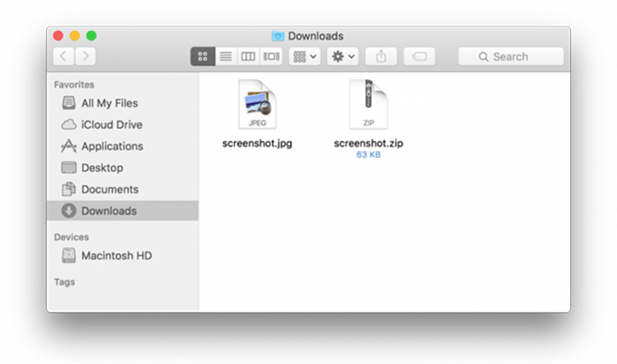Screen dimensions: 617x364
Task: Click the All My Files sidebar icon
Action: 68,103
